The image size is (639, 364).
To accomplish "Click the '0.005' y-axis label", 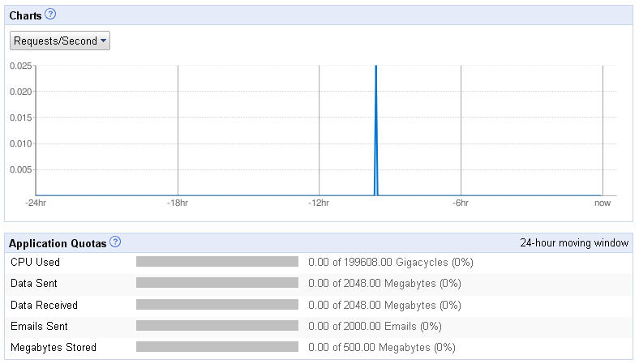I will pos(20,169).
